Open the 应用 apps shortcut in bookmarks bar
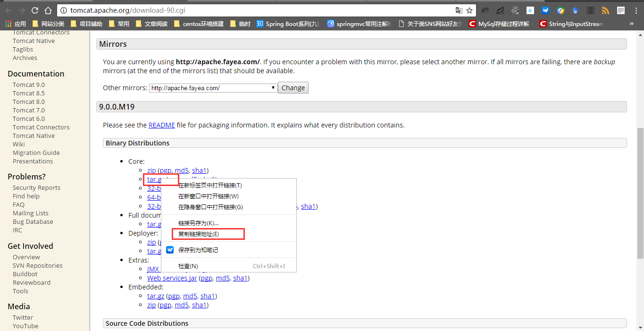This screenshot has width=644, height=331. 15,24
